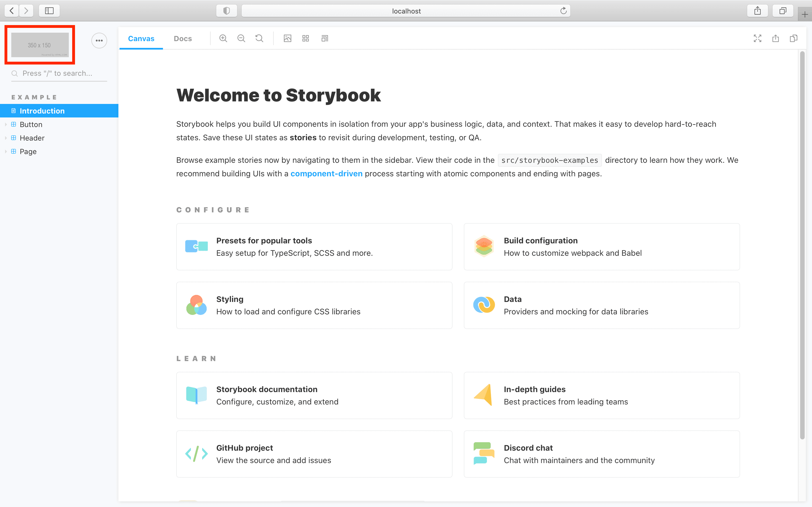Expand the Button component tree item
Viewport: 812px width, 507px height.
click(x=6, y=124)
